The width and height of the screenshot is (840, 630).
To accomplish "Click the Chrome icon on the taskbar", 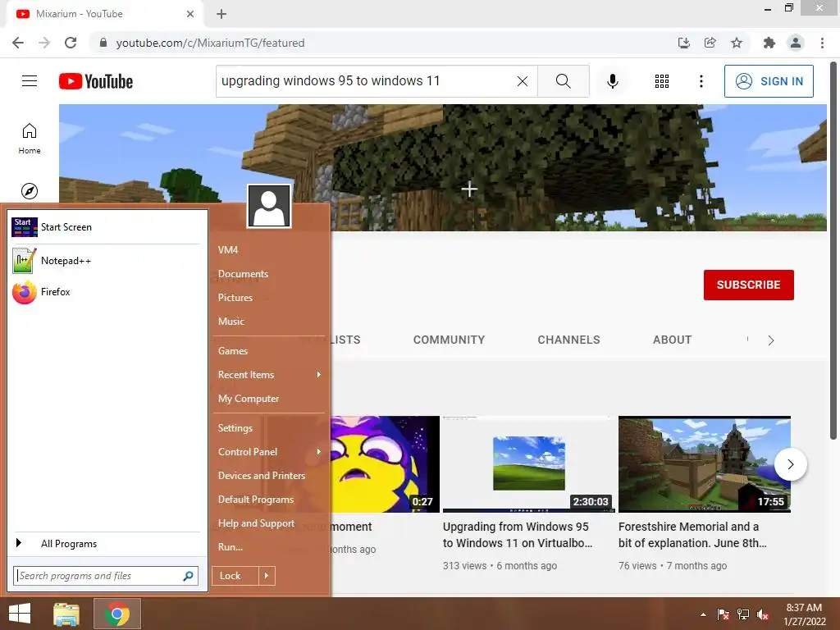I will point(117,614).
